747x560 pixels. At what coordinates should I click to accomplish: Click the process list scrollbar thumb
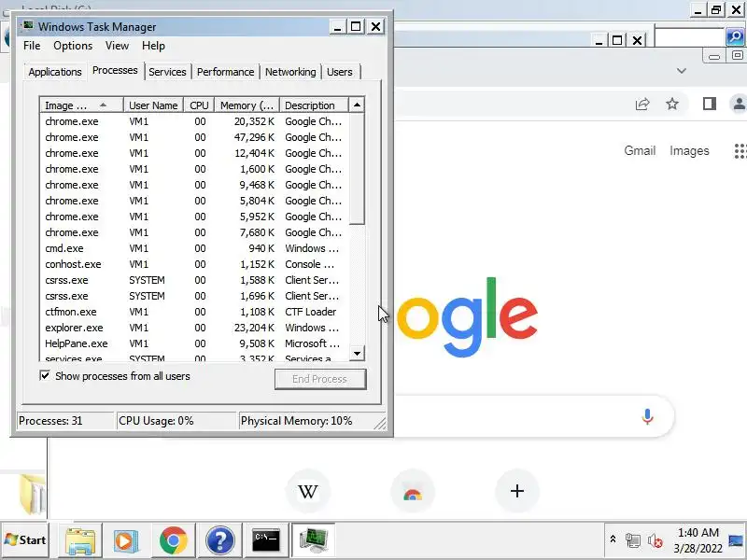tap(357, 169)
